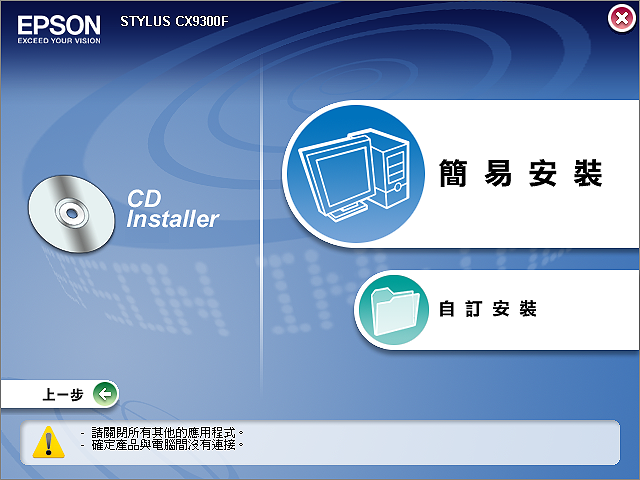
Task: Select the 簡易安裝 option label
Action: point(520,173)
